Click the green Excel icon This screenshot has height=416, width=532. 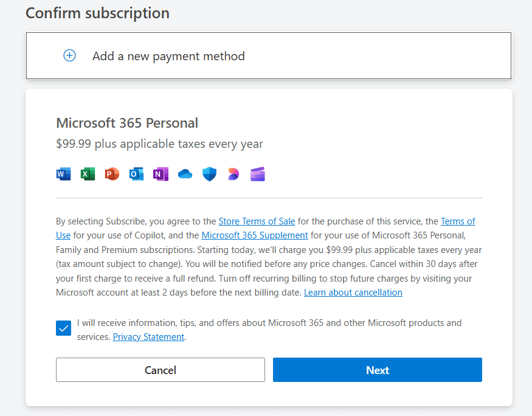click(88, 175)
